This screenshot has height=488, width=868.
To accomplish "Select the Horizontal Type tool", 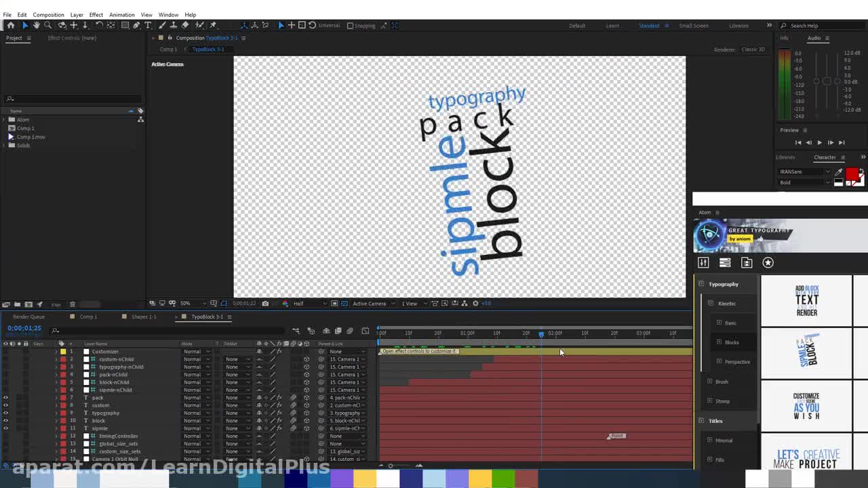I will [148, 25].
